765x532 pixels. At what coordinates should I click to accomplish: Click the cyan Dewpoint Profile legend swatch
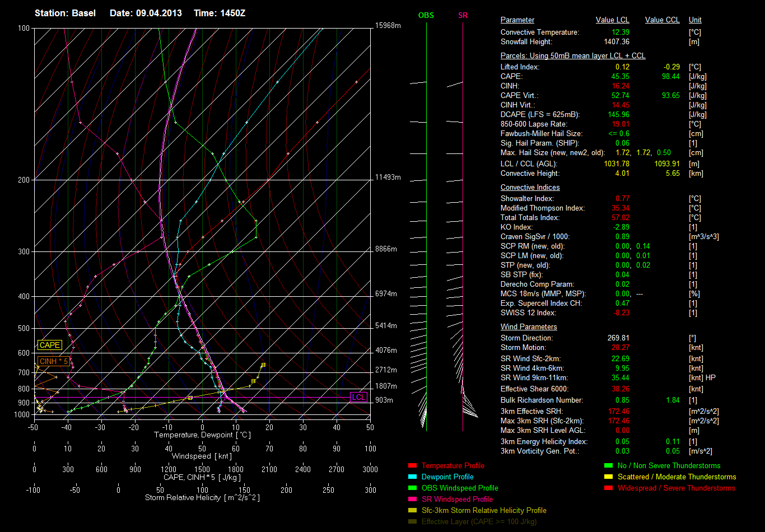click(x=412, y=477)
